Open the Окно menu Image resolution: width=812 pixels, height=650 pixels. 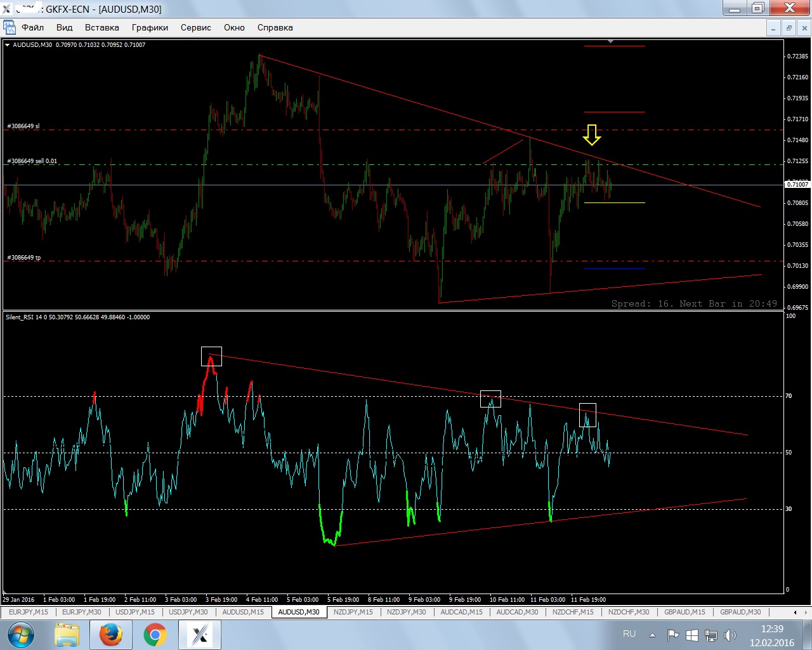click(x=234, y=27)
